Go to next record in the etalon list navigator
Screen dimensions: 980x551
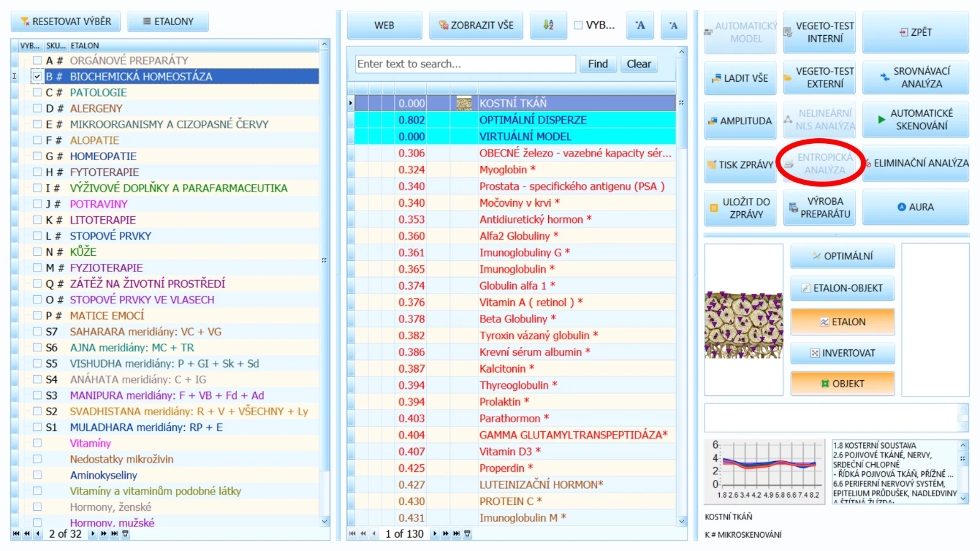[92, 534]
